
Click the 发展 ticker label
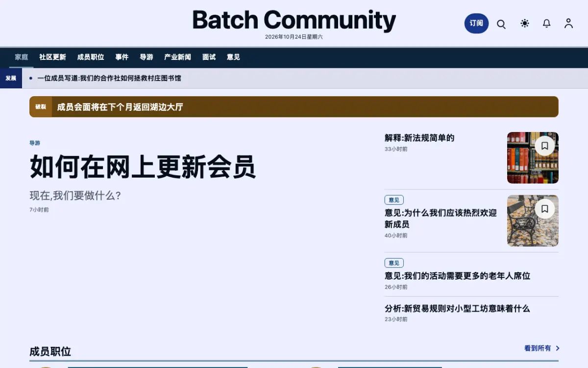pyautogui.click(x=11, y=78)
